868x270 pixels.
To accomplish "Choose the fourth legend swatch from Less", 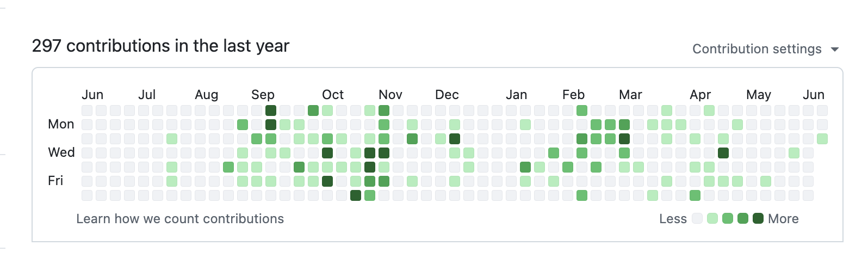I will pos(743,219).
